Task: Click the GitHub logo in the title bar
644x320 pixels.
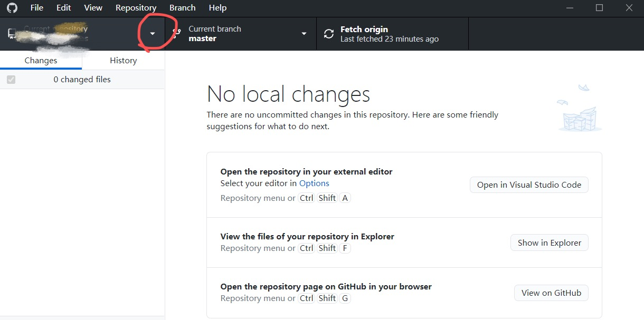Action: point(12,7)
